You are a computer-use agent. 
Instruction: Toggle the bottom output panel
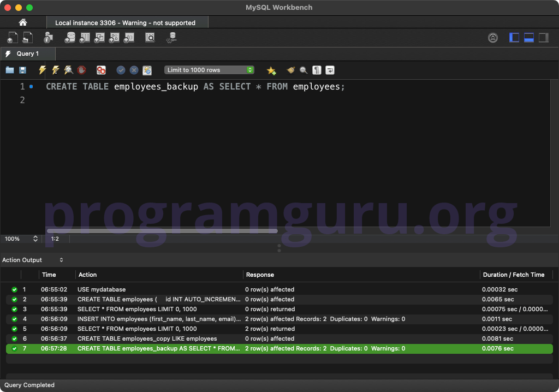(x=528, y=38)
